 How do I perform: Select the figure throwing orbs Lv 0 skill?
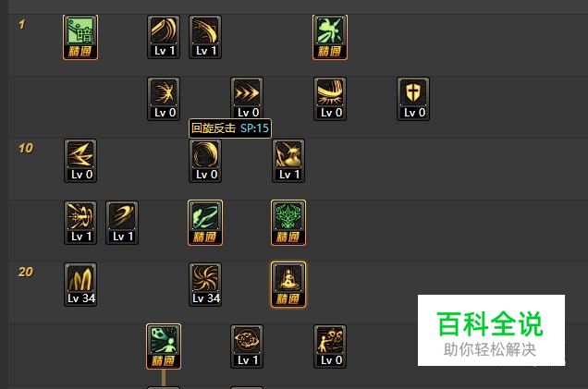tap(330, 346)
